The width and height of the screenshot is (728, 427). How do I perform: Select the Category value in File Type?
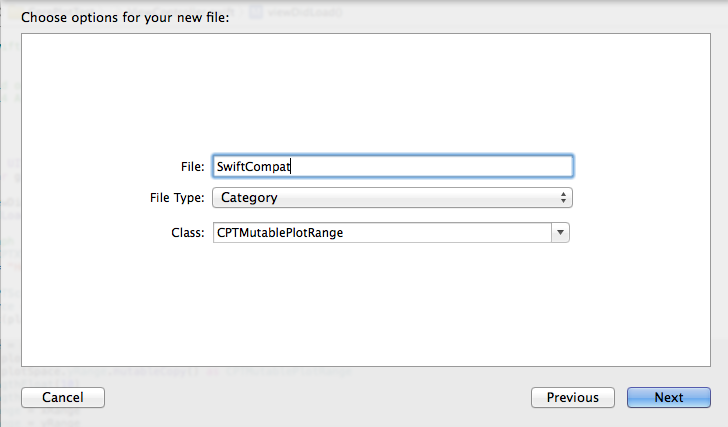click(249, 198)
